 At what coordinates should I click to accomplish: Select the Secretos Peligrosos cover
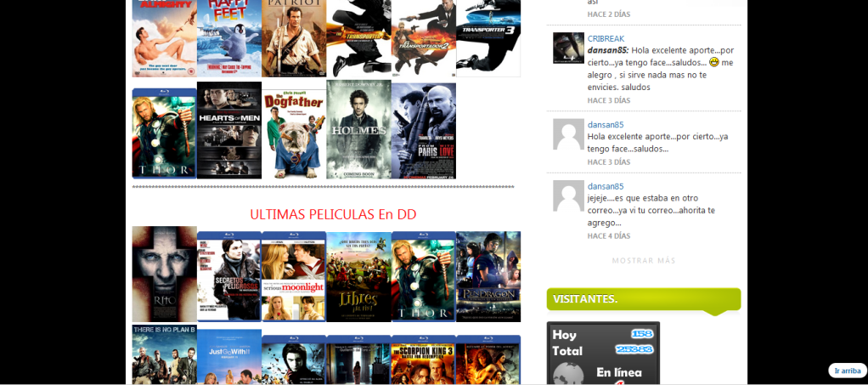pos(229,276)
